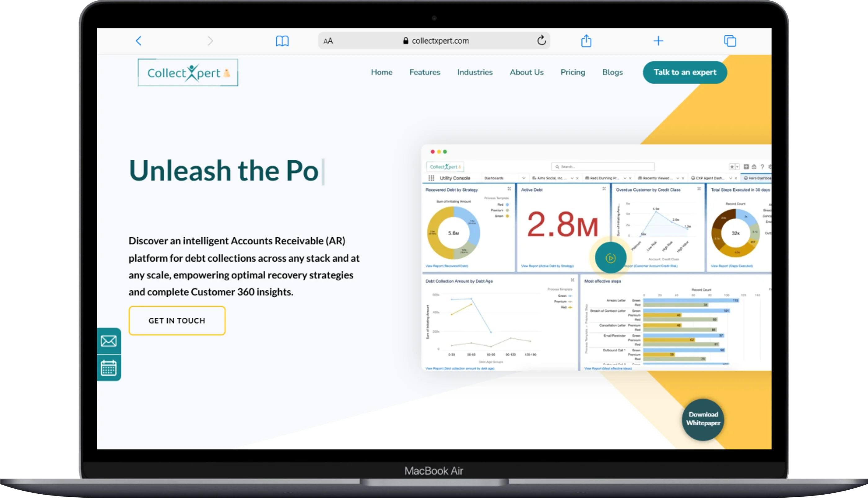Screen dimensions: 868x498
Task: Show all tabs overview icon
Action: (730, 41)
